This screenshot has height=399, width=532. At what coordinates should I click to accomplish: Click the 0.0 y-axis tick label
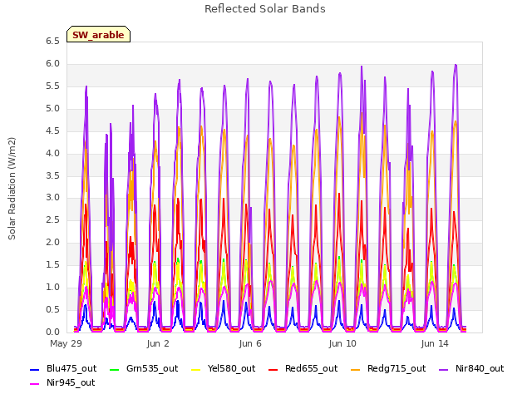[52, 332]
